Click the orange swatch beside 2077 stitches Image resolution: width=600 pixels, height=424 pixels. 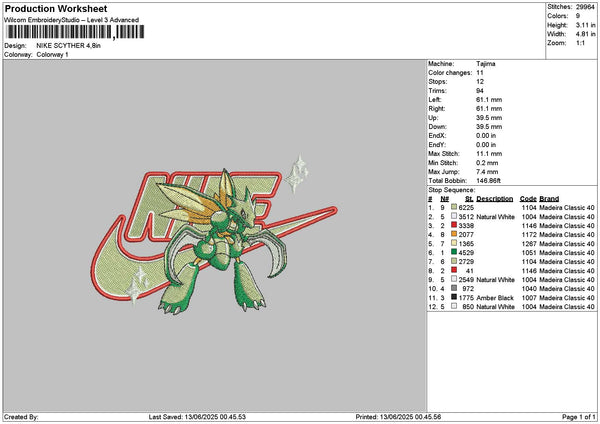tap(454, 234)
